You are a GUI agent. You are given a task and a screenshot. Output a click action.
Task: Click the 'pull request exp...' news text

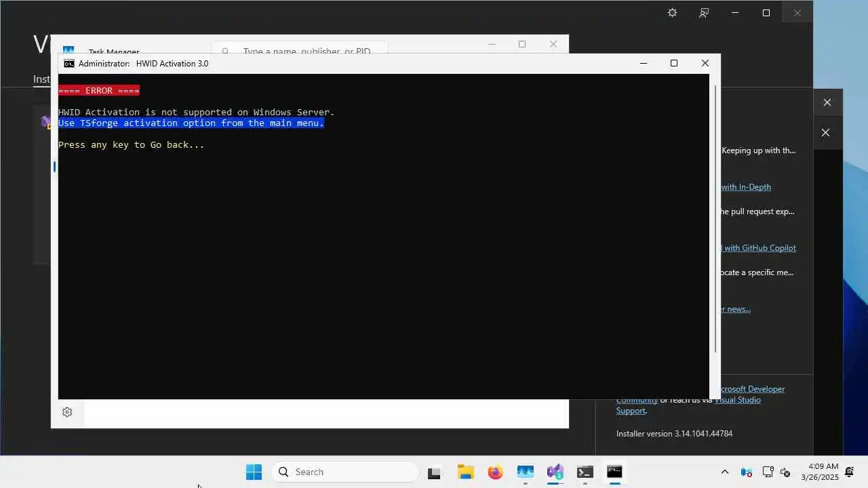(x=757, y=211)
